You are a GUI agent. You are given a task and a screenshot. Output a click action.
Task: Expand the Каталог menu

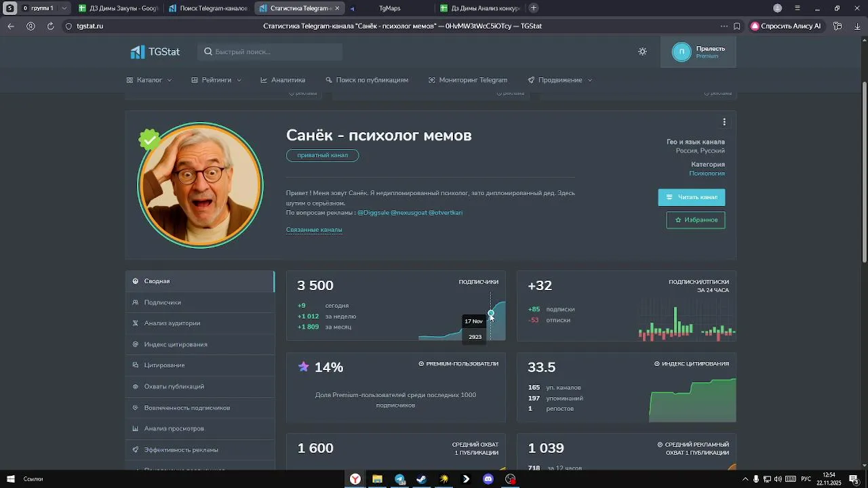149,80
